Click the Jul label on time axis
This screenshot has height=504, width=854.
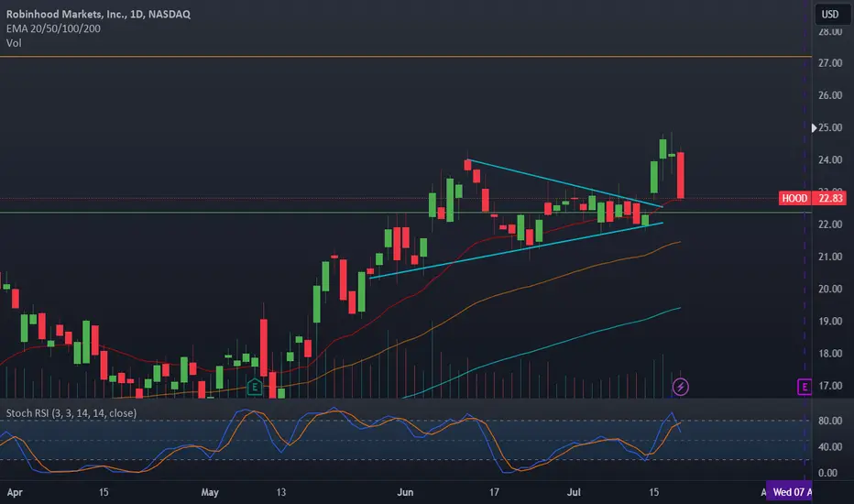click(574, 492)
